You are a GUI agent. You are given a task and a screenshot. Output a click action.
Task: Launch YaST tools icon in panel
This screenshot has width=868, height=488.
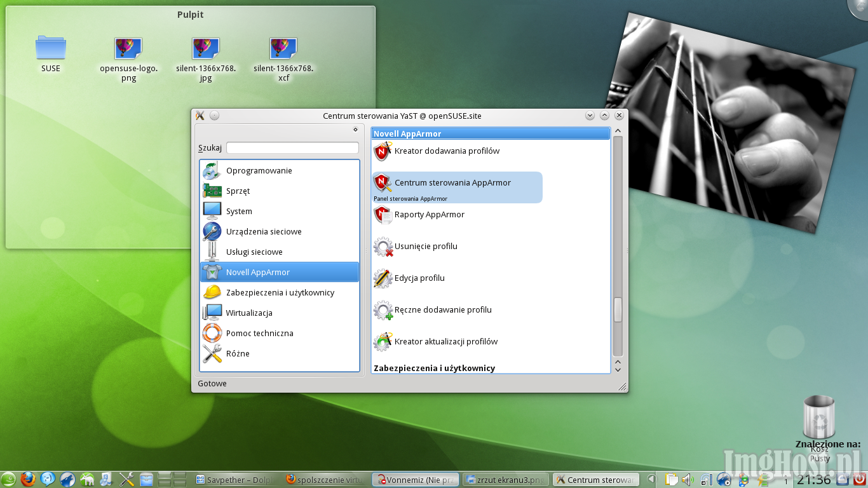click(x=126, y=479)
